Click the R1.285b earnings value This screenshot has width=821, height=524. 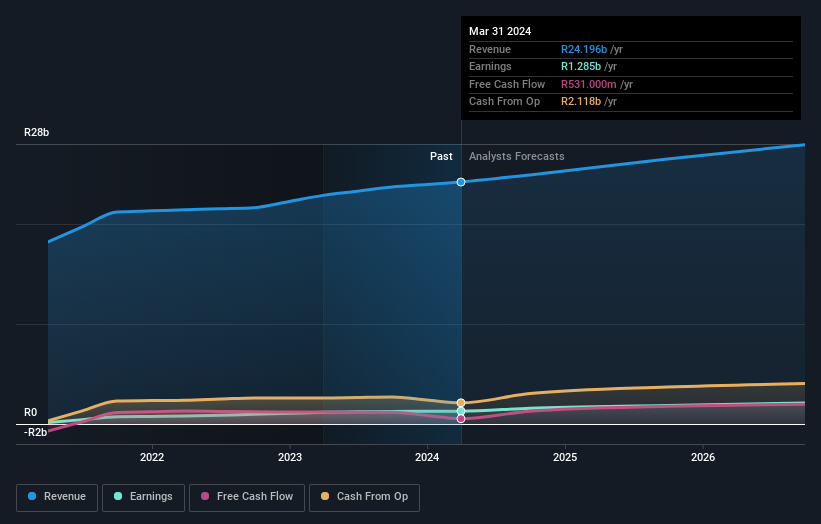(581, 66)
